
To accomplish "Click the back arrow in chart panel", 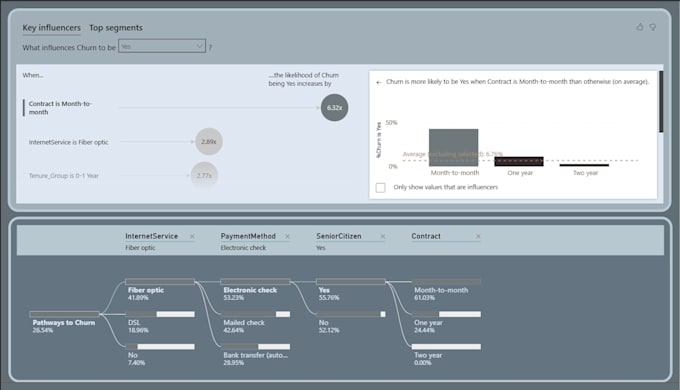I will 379,82.
